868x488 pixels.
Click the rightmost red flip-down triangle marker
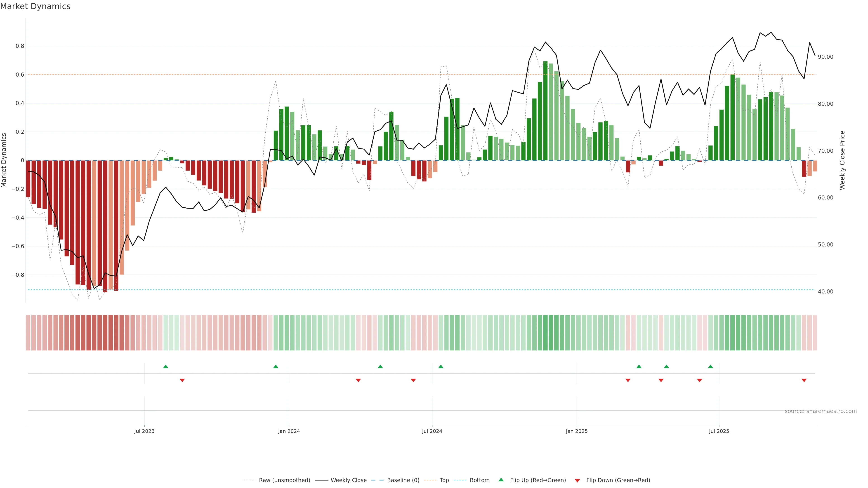[x=804, y=380]
